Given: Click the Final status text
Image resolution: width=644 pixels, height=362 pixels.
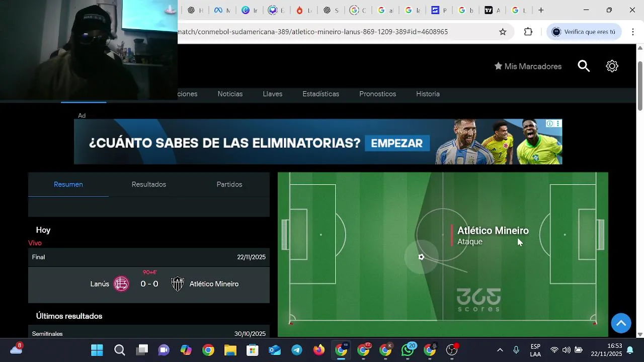Looking at the screenshot, I should click(38, 257).
